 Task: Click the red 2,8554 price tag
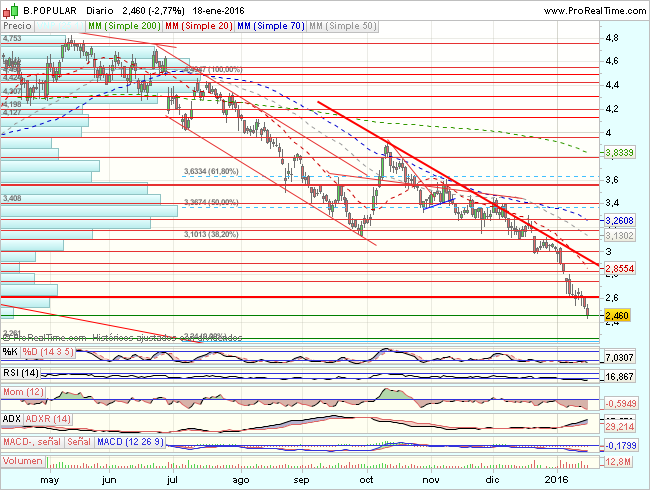click(x=619, y=268)
